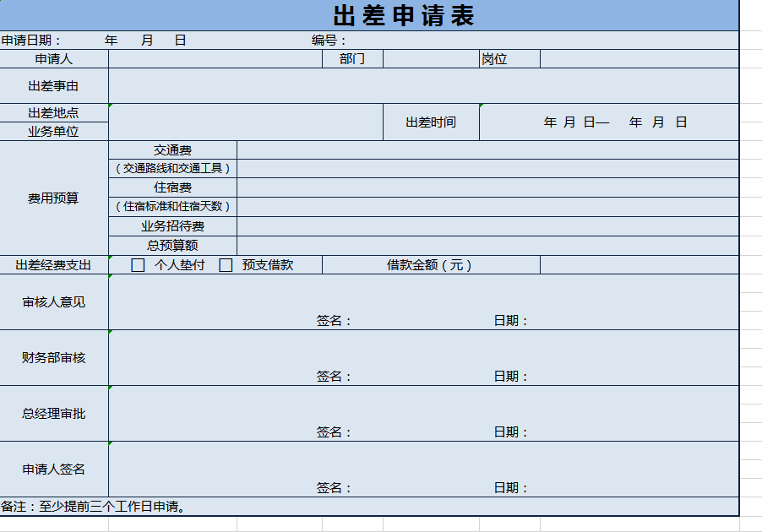The image size is (762, 532).
Task: Click the 申请人 name entry cell
Action: pos(215,59)
